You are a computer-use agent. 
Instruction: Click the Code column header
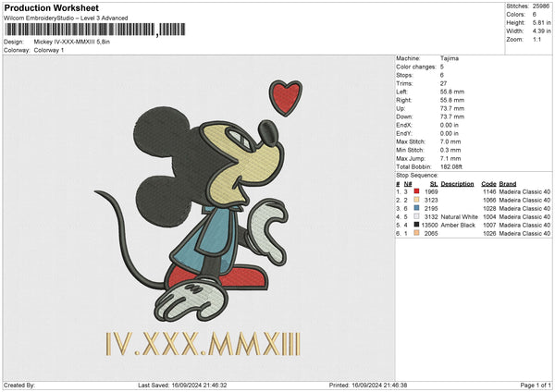[x=488, y=183]
